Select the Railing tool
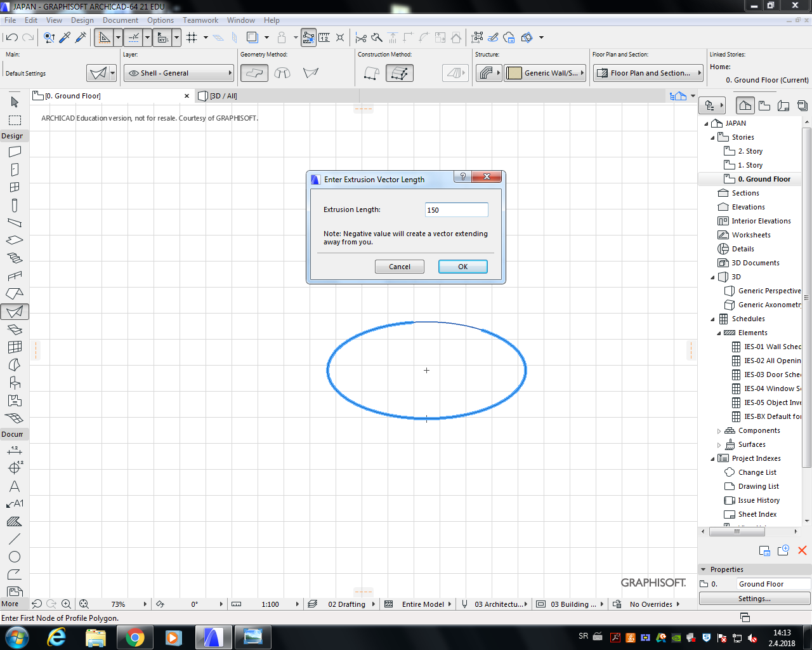The height and width of the screenshot is (650, 812). pyautogui.click(x=15, y=276)
